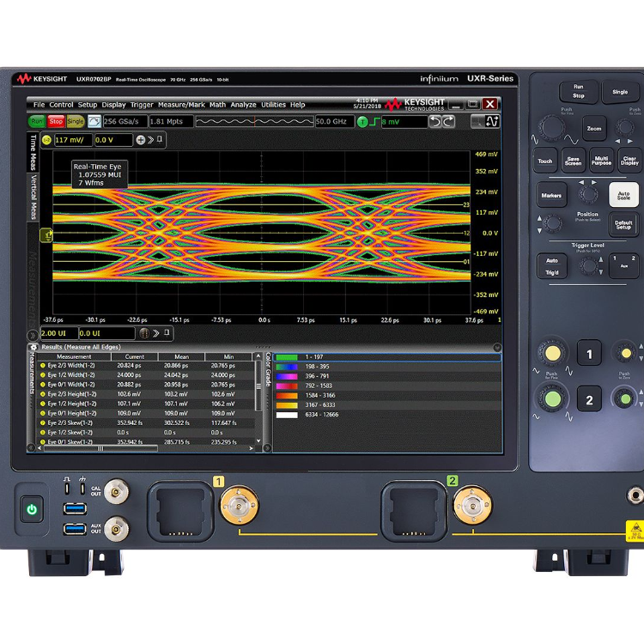Click the red Stop button
Screen dimensions: 644x644
click(56, 122)
